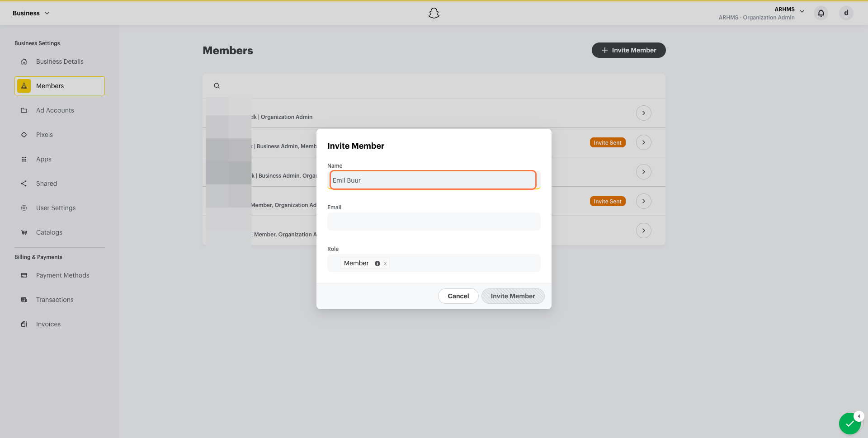Click the info icon next to Member role
The image size is (868, 438).
coord(377,264)
